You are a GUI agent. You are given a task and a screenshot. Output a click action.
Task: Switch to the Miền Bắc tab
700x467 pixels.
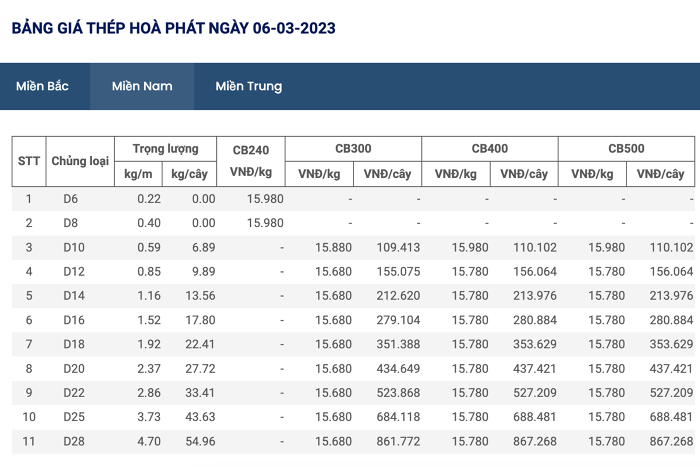click(42, 86)
